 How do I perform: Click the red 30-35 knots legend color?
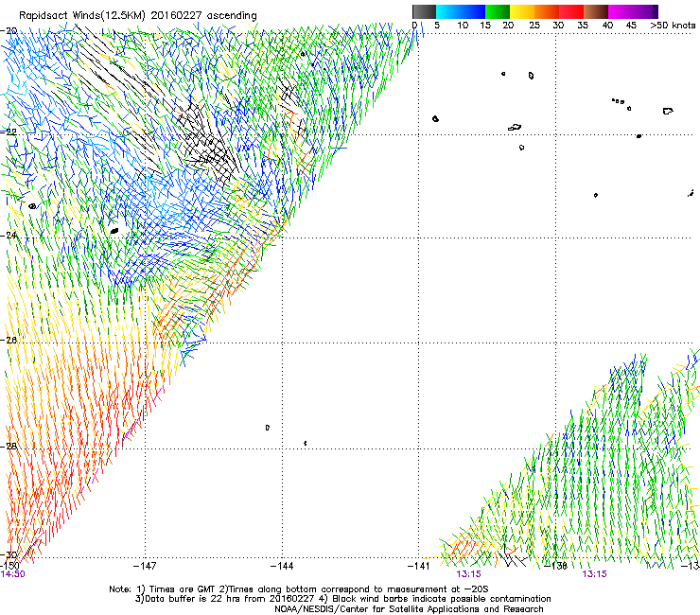(571, 11)
